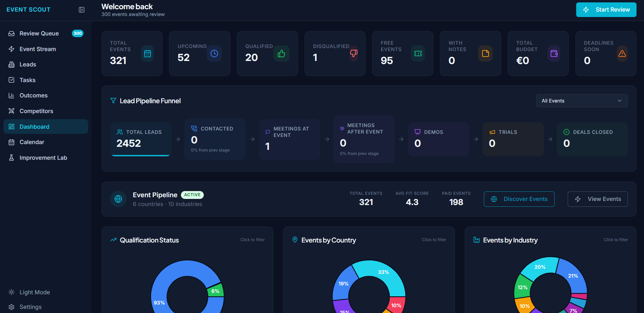Click the ACTIVE status badge
The image size is (644, 313).
[192, 195]
